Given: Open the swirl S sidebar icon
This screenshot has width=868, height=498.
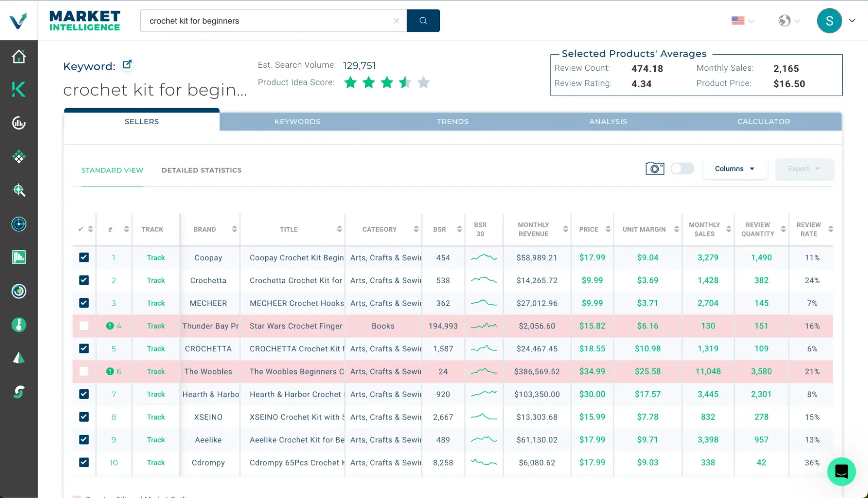Looking at the screenshot, I should (x=19, y=392).
